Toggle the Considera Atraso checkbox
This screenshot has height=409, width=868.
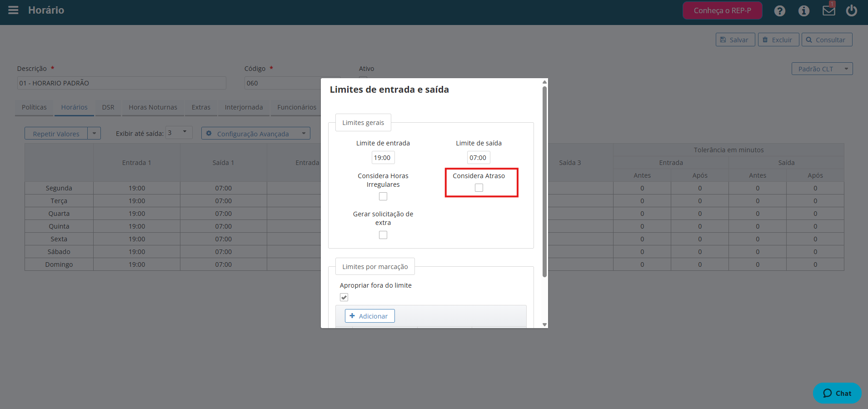click(479, 188)
